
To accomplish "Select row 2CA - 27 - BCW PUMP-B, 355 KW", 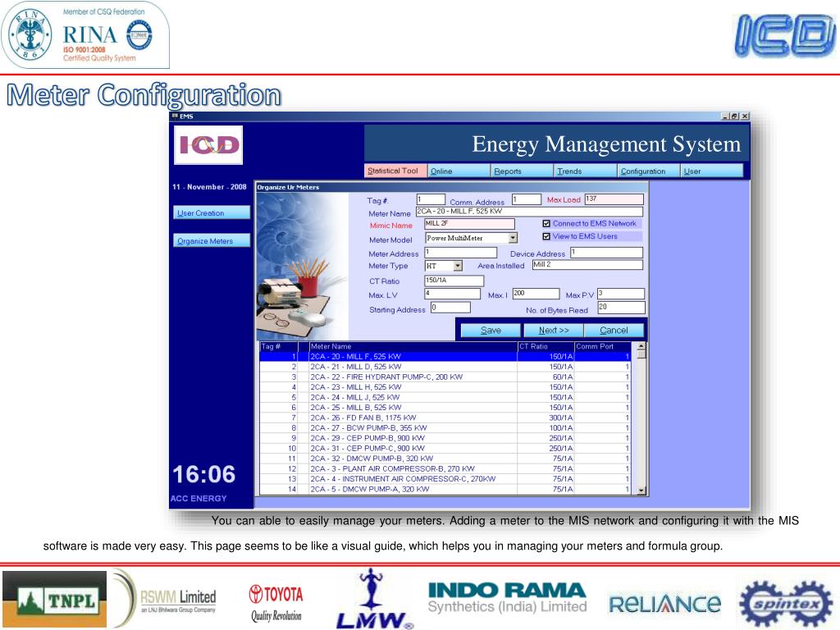I will point(445,427).
